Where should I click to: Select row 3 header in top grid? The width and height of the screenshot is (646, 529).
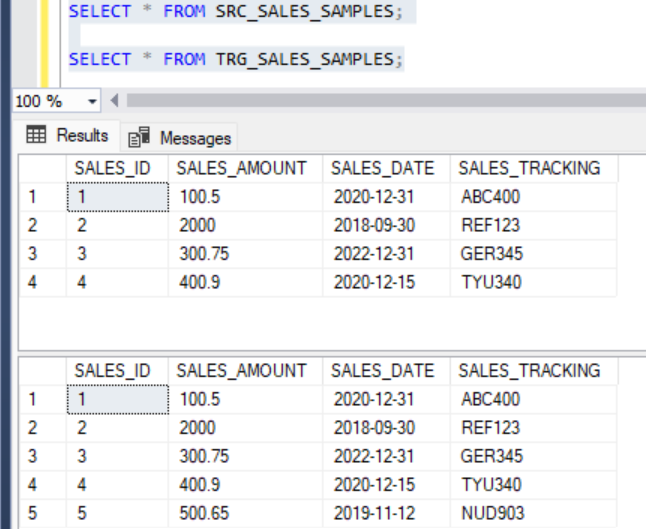tap(33, 254)
